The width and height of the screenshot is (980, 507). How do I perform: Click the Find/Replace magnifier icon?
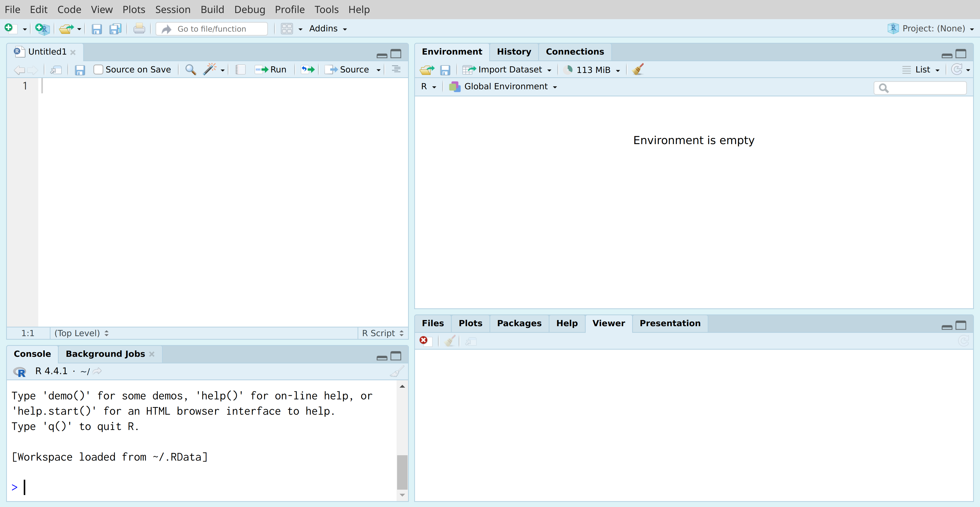191,70
